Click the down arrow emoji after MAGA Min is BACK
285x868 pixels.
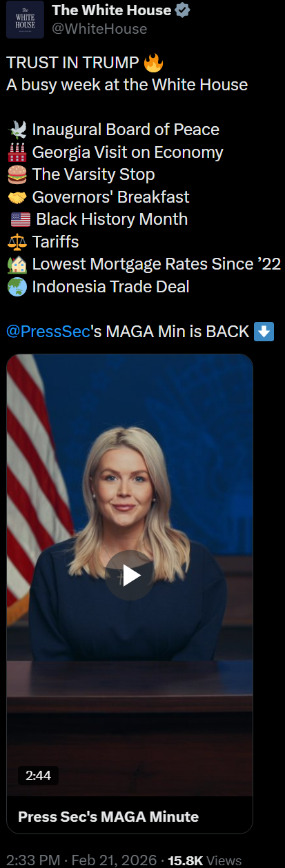pos(264,331)
